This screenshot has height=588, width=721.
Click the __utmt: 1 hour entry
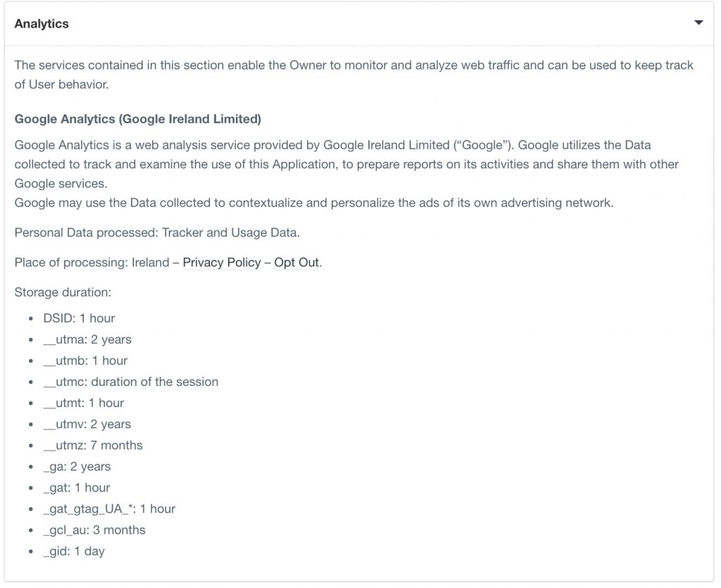84,403
